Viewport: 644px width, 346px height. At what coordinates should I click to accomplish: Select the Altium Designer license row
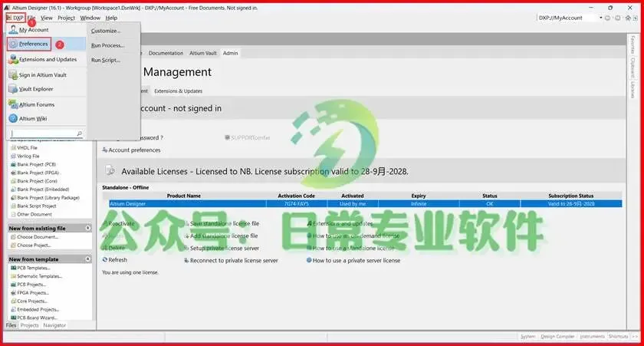coord(365,204)
